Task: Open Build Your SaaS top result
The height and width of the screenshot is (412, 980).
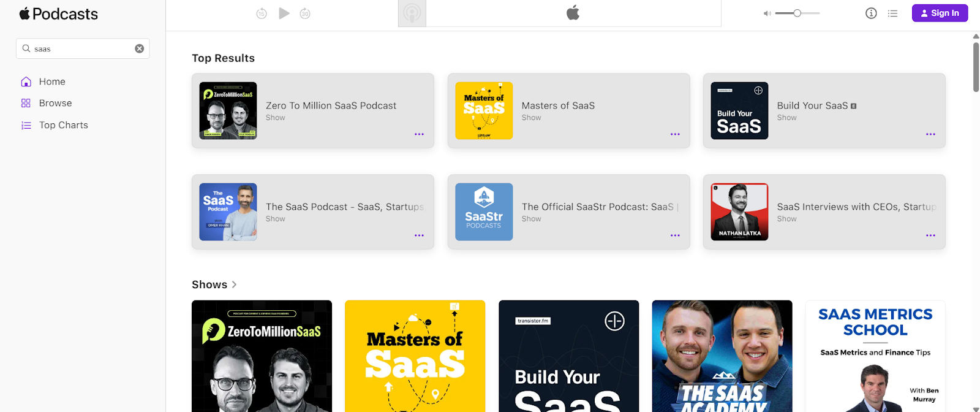Action: tap(824, 111)
